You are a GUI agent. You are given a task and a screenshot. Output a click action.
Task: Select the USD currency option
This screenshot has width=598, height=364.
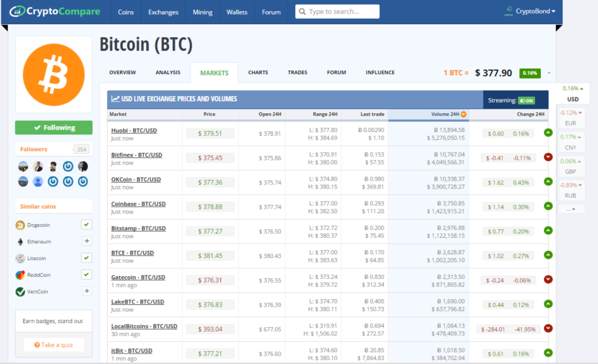tap(573, 94)
